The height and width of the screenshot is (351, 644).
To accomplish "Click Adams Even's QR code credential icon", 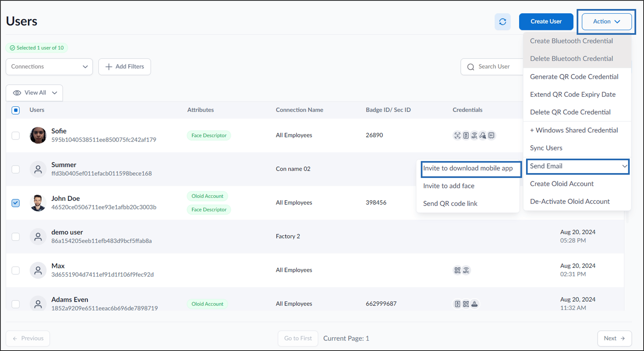I will pyautogui.click(x=466, y=304).
